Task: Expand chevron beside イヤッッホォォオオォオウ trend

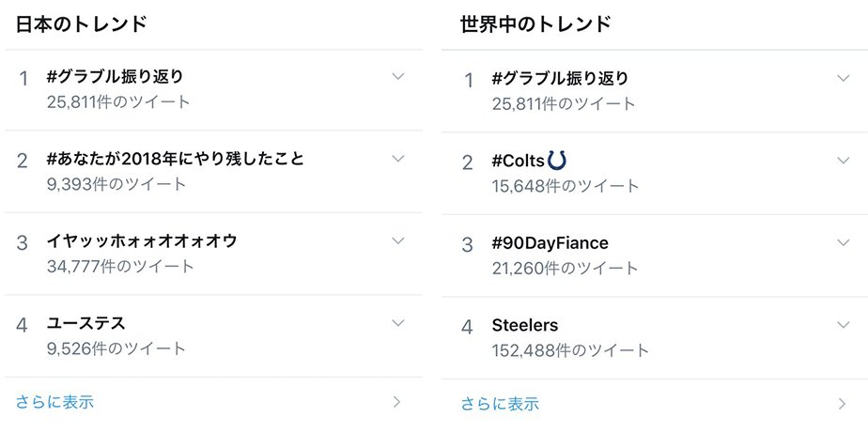Action: 398,240
